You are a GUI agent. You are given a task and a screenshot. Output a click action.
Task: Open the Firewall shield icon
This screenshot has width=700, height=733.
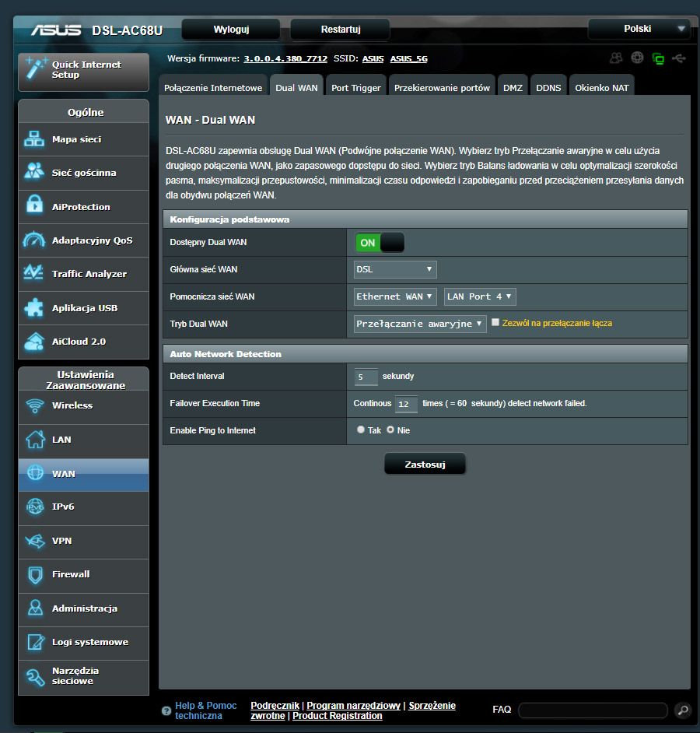pos(34,574)
